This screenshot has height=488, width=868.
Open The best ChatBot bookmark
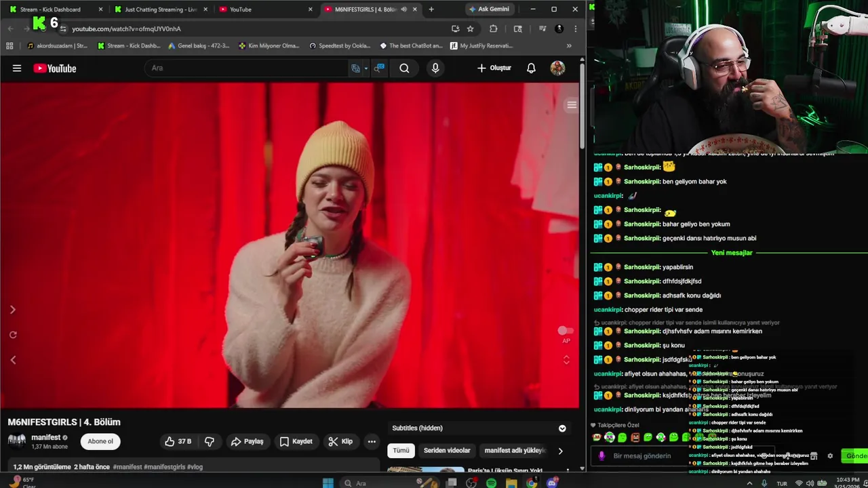tap(411, 46)
